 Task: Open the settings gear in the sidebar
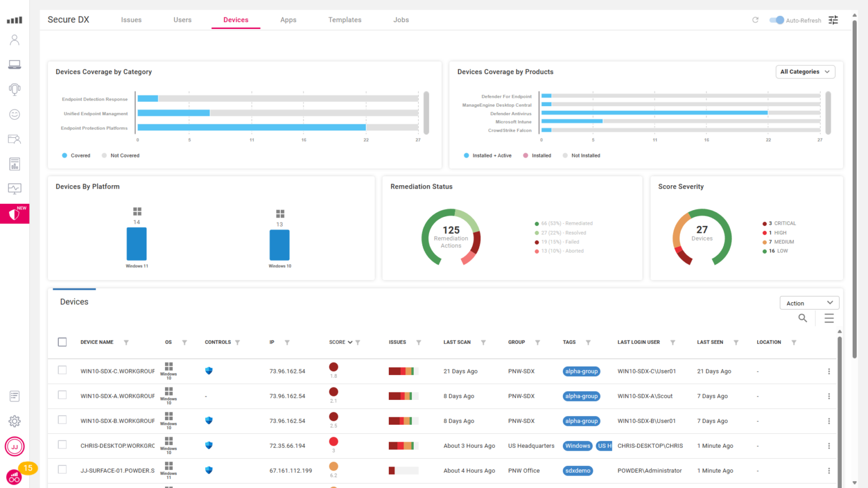(x=14, y=421)
